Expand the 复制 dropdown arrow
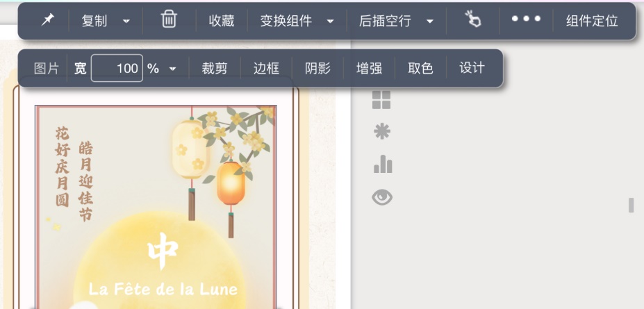 click(126, 21)
